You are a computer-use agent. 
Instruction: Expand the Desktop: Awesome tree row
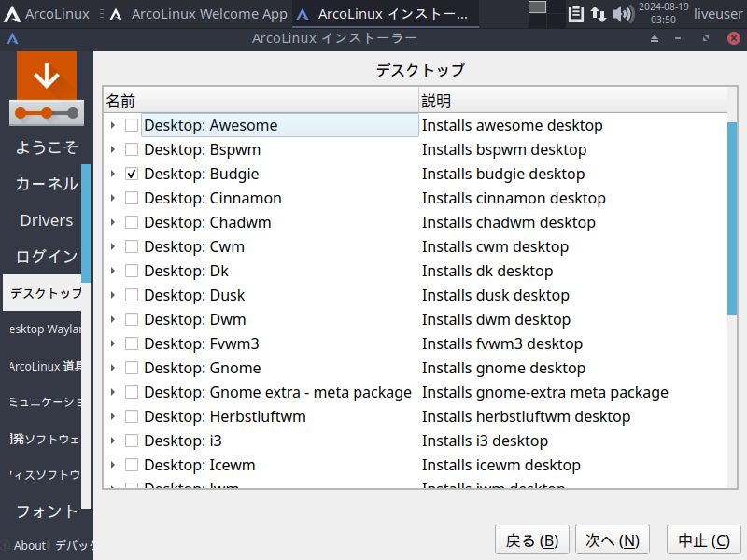113,125
